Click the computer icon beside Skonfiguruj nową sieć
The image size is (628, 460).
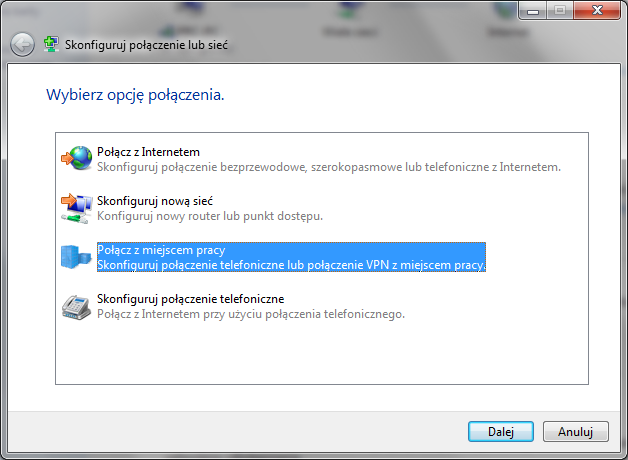[76, 208]
